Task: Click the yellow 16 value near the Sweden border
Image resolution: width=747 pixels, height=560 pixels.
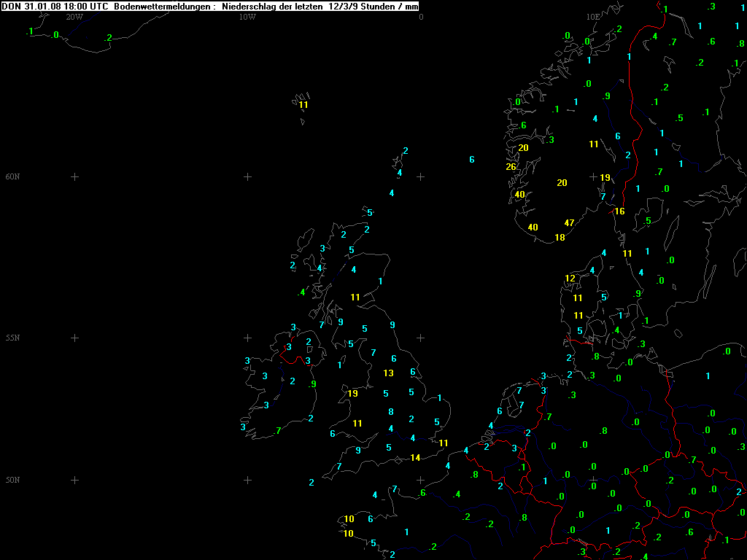Action: 619,211
